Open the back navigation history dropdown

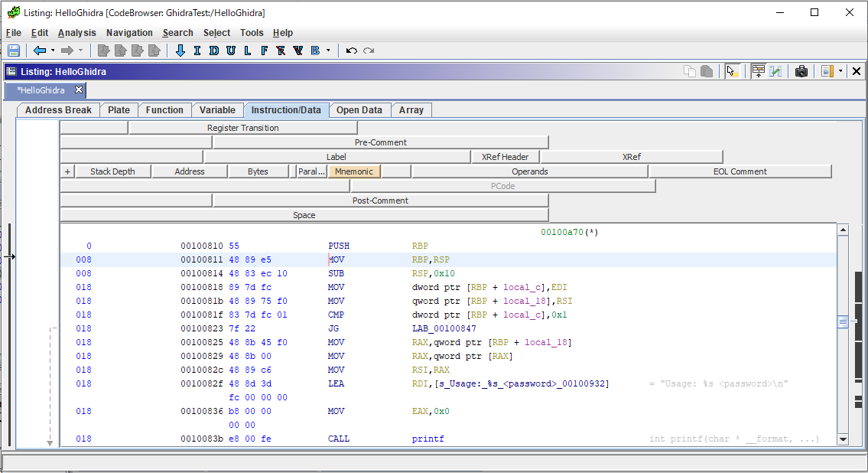tap(53, 51)
